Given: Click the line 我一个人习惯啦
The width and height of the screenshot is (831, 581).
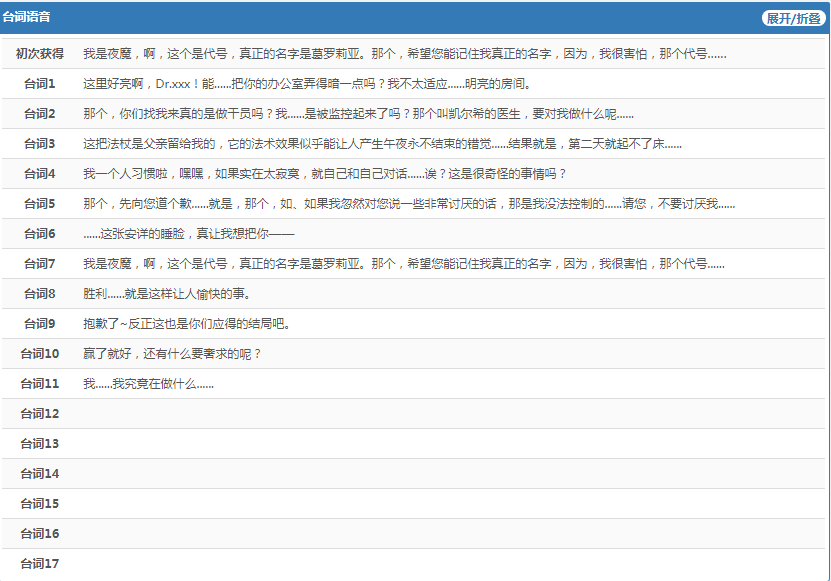Looking at the screenshot, I should [325, 173].
